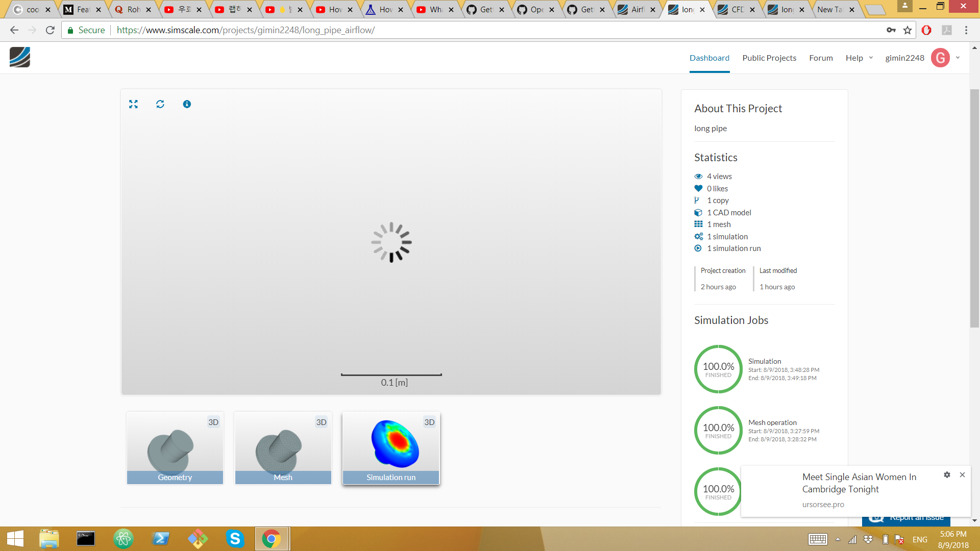Click the info icon in viewer toolbar
This screenshot has width=980, height=551.
point(187,104)
